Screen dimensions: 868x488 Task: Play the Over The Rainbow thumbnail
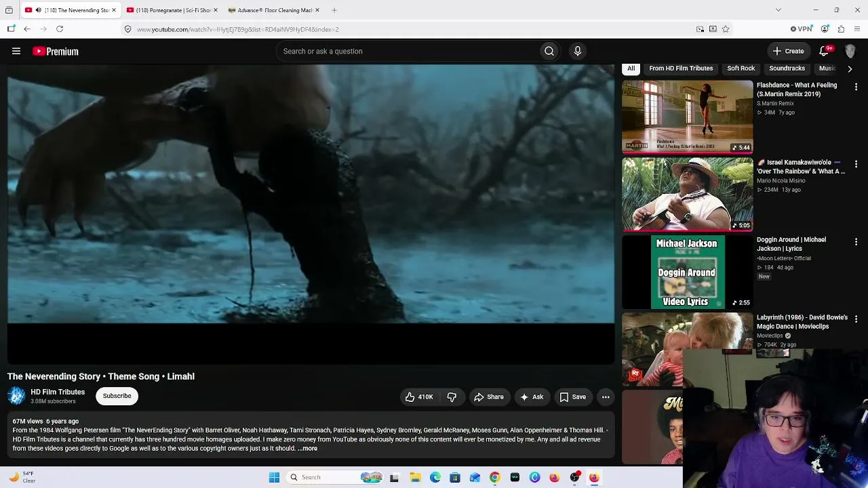click(688, 195)
